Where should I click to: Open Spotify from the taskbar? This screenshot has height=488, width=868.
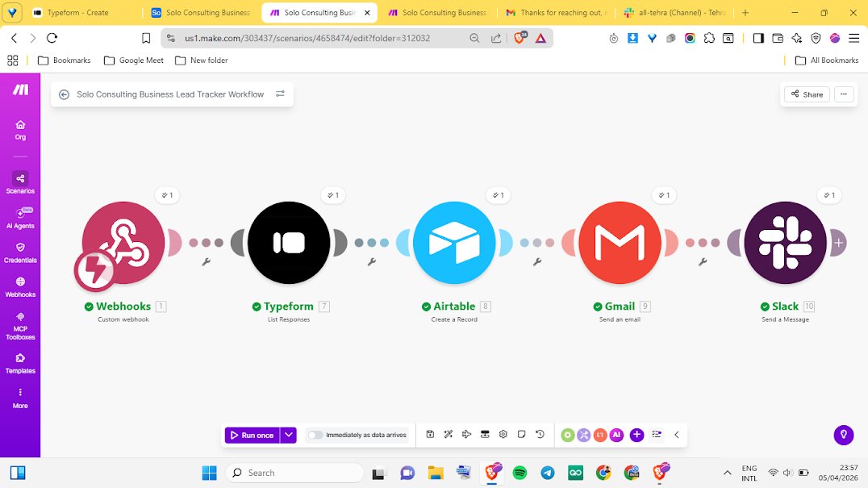coord(520,473)
